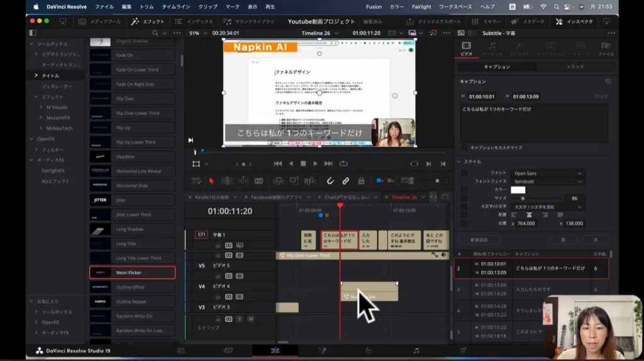Image resolution: width=644 pixels, height=361 pixels.
Task: Toggle timeline snapping magnet icon
Action: (x=330, y=181)
